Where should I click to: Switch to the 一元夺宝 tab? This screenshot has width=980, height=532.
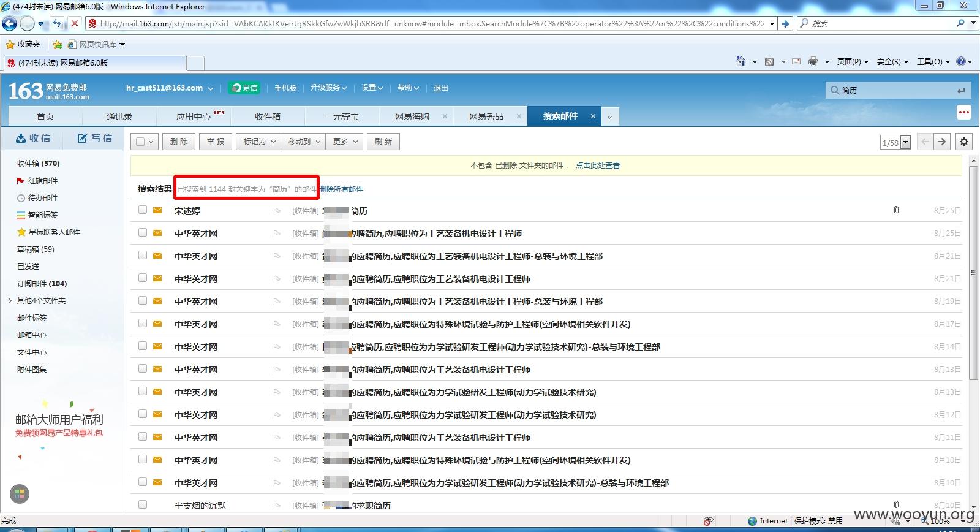[342, 116]
